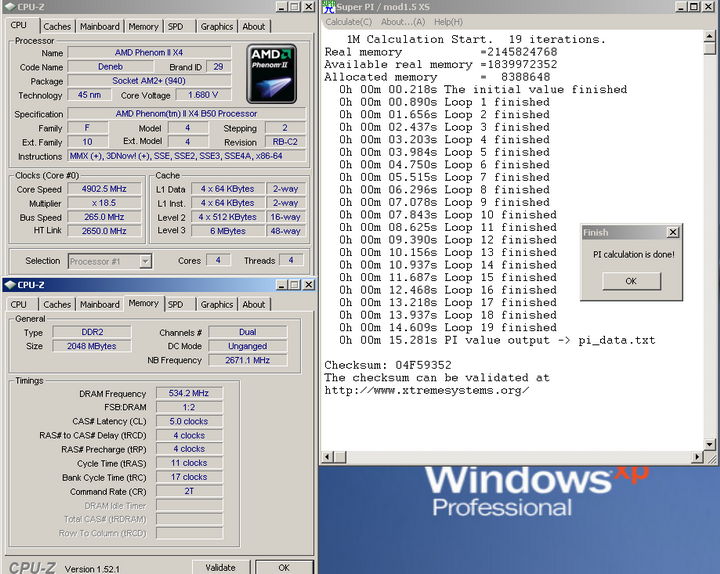This screenshot has width=720, height=574.
Task: Click the DC Mode value Unganged
Action: [248, 346]
